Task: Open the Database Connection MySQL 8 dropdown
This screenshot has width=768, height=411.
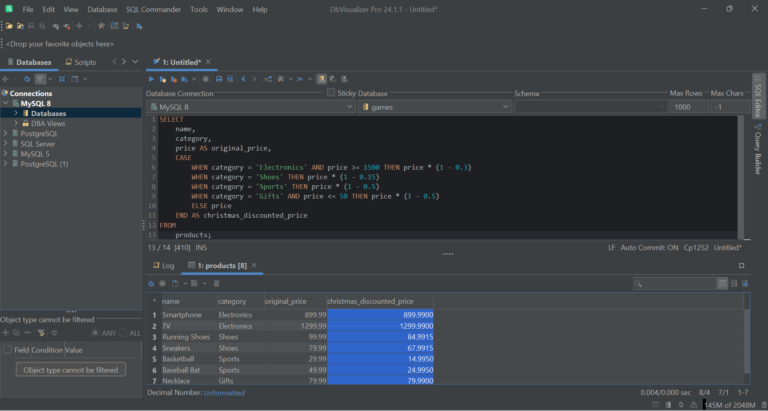Action: point(251,107)
